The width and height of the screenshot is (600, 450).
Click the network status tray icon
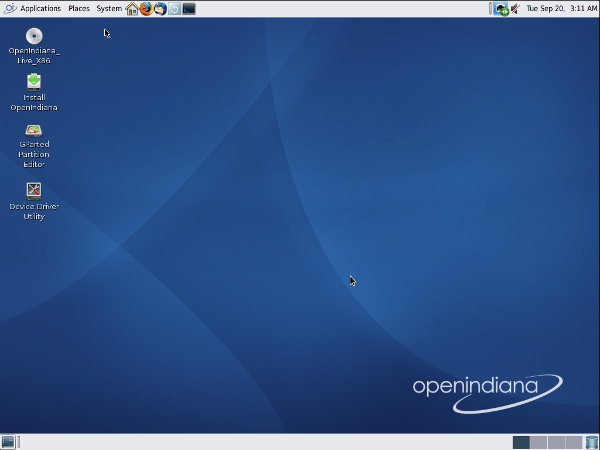tap(501, 9)
